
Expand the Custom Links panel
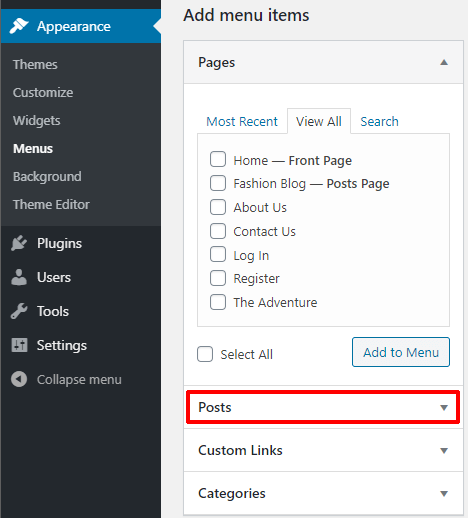[323, 450]
